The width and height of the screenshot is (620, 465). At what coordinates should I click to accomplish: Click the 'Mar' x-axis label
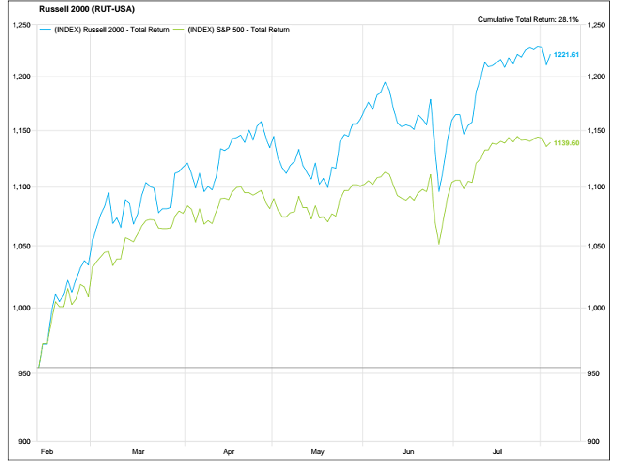point(138,451)
